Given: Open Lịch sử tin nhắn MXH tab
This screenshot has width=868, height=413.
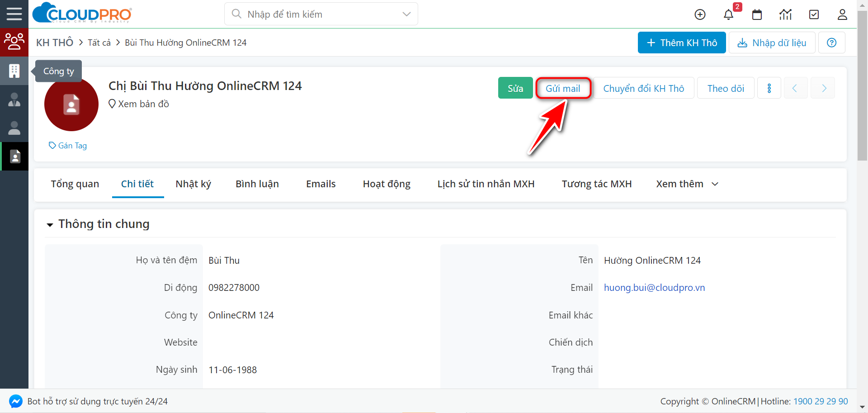Looking at the screenshot, I should coord(486,184).
